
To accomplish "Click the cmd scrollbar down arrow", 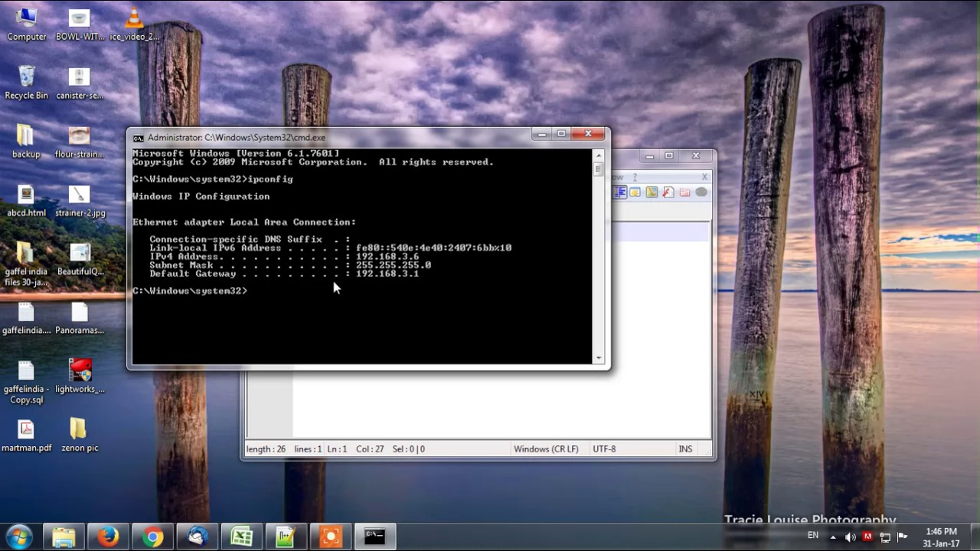I will [x=599, y=357].
